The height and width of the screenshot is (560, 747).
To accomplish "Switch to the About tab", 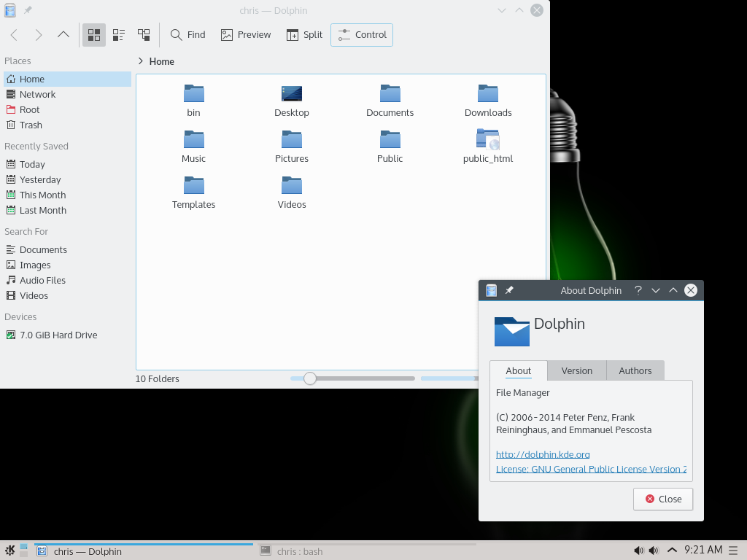I will pos(519,370).
